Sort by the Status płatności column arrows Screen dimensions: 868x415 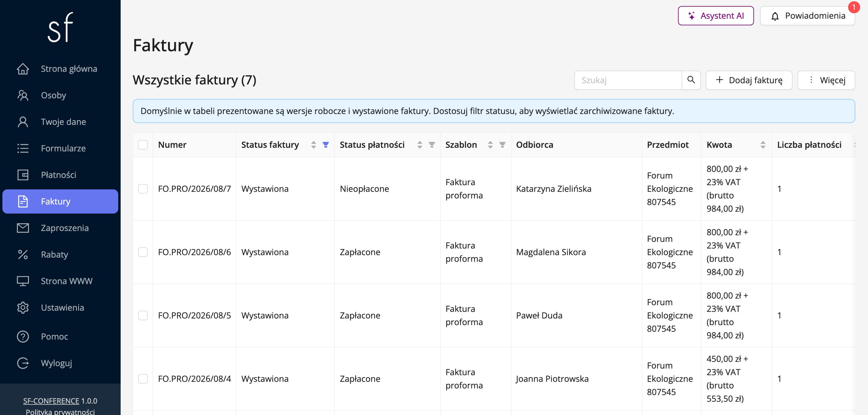[x=420, y=145]
